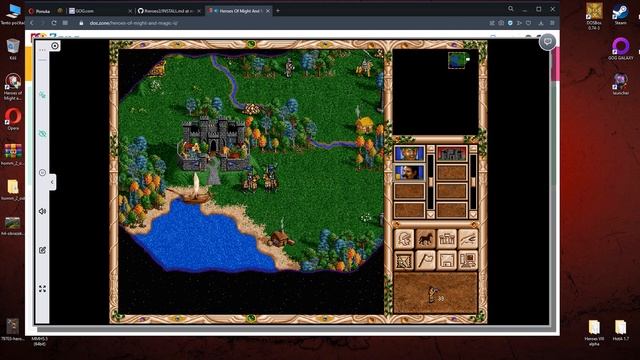Open the Heroes VIII alpha folder
Viewport: 640px width, 360px height.
[x=594, y=332]
